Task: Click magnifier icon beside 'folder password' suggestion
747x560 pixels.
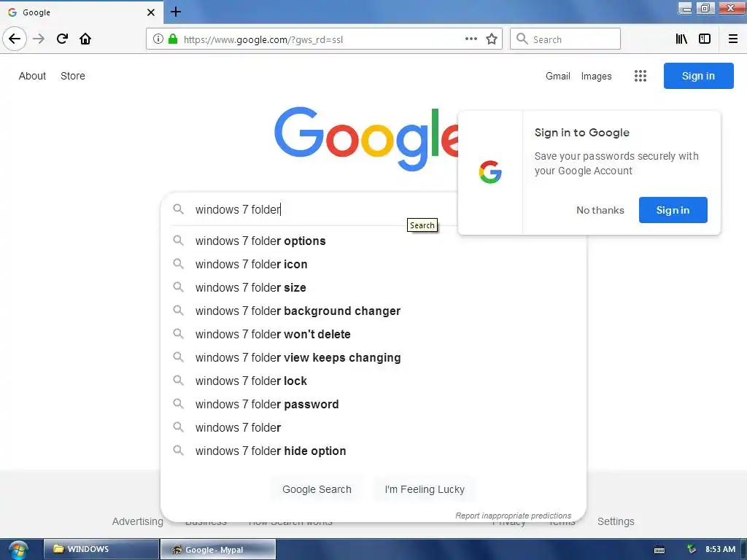Action: [178, 404]
